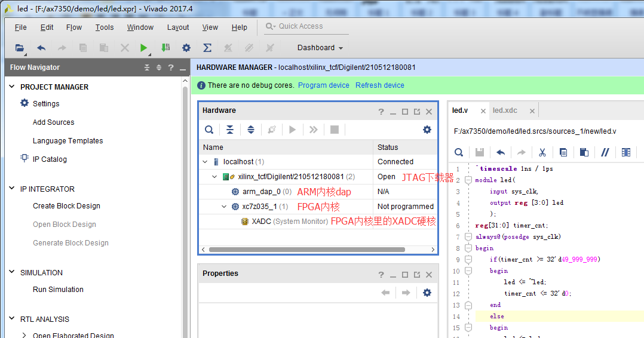Click the Refresh device link
Viewport: 644px width, 338px height.
[380, 85]
